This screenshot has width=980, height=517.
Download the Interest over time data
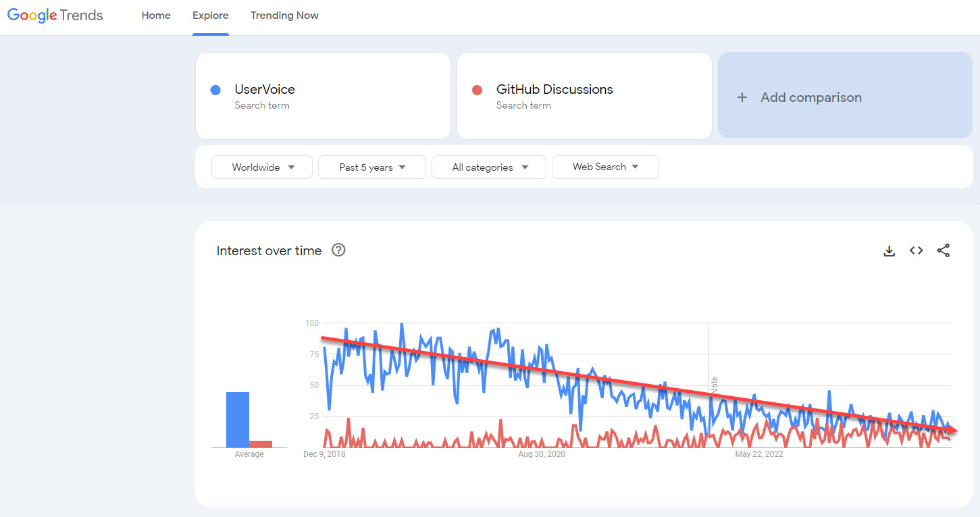click(x=889, y=251)
